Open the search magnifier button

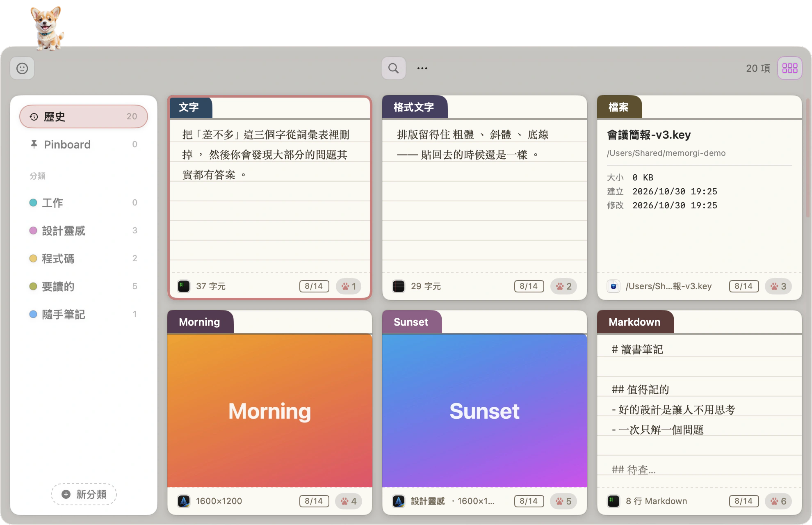[x=393, y=68]
